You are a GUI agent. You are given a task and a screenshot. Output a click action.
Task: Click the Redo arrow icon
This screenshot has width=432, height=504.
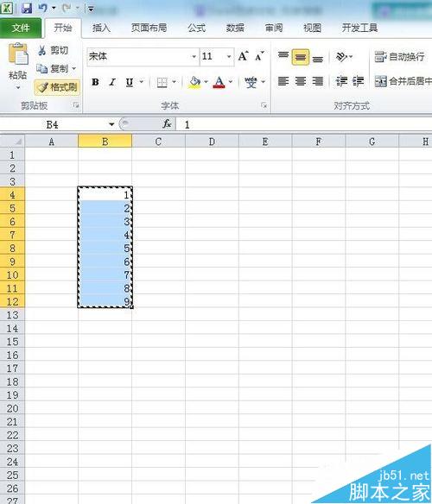[x=67, y=8]
